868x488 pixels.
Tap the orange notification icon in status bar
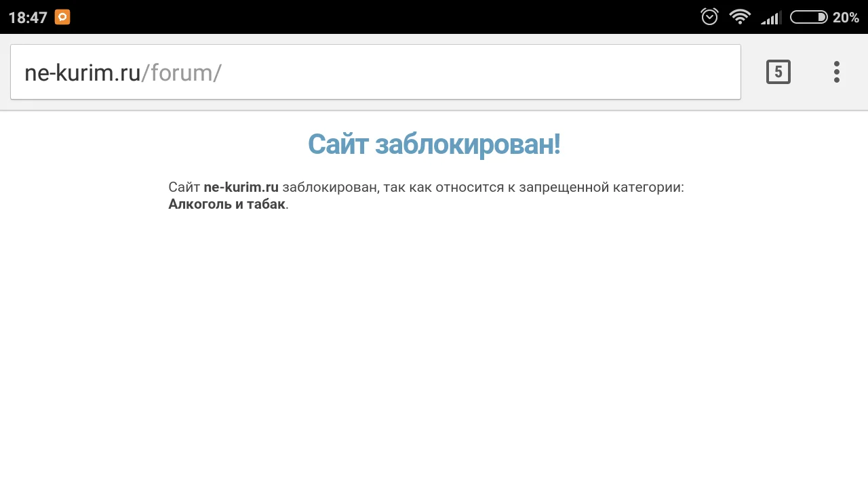pyautogui.click(x=62, y=16)
